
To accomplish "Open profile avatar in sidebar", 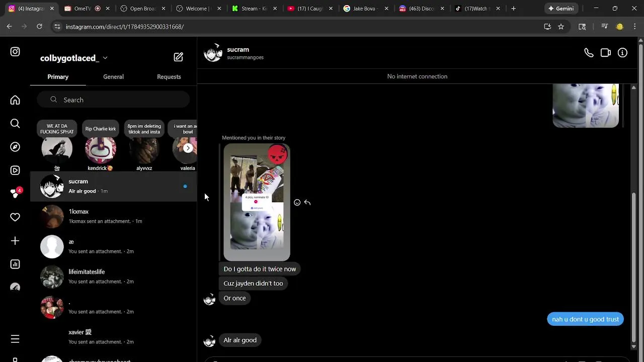I will coord(15,288).
